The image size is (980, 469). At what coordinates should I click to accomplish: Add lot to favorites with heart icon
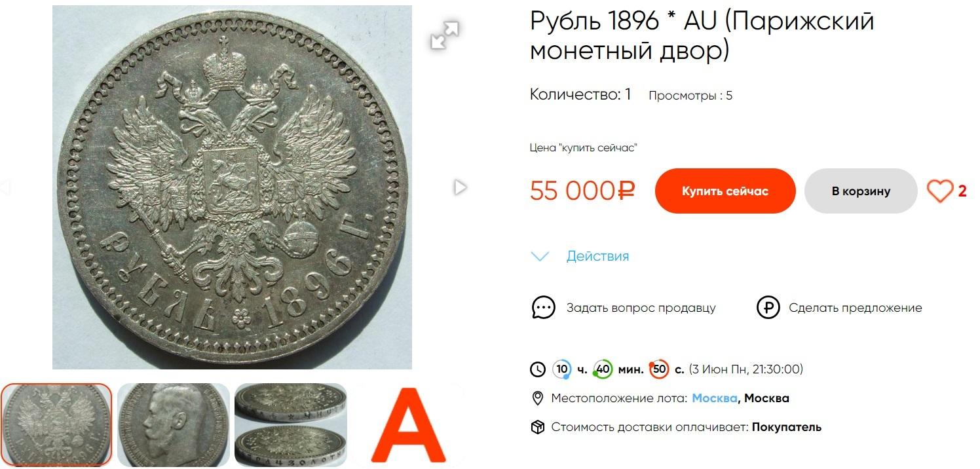point(940,191)
